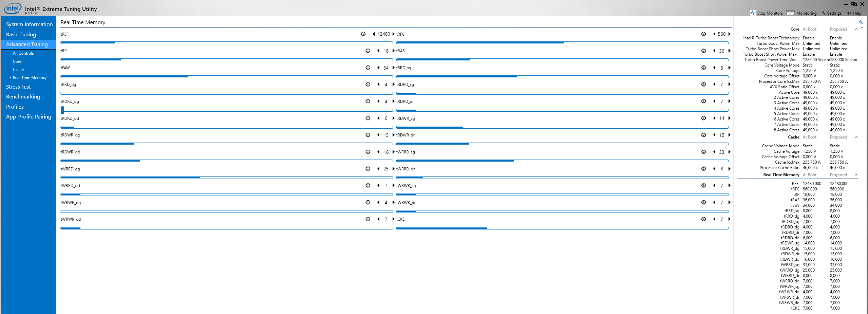Click Monitoring label in top bar

coord(806,13)
